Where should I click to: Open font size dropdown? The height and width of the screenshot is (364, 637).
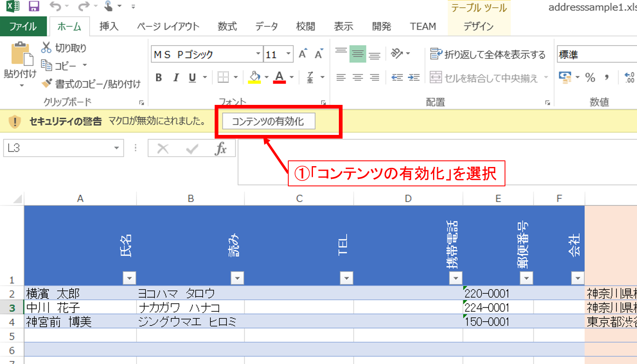pos(288,54)
